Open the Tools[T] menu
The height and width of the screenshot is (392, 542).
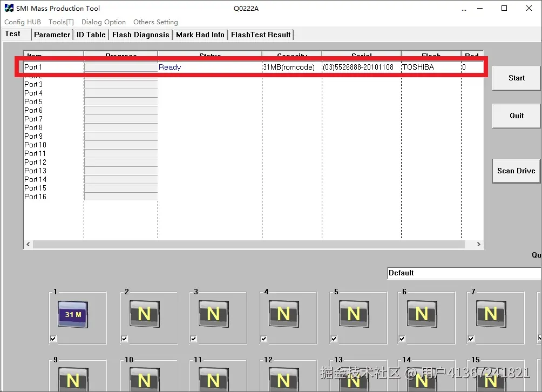(x=61, y=22)
